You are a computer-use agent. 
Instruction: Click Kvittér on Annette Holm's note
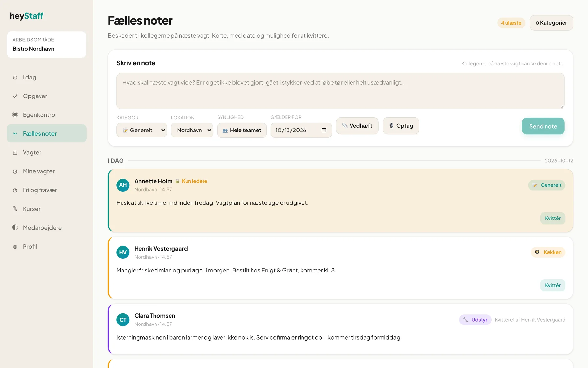[552, 218]
